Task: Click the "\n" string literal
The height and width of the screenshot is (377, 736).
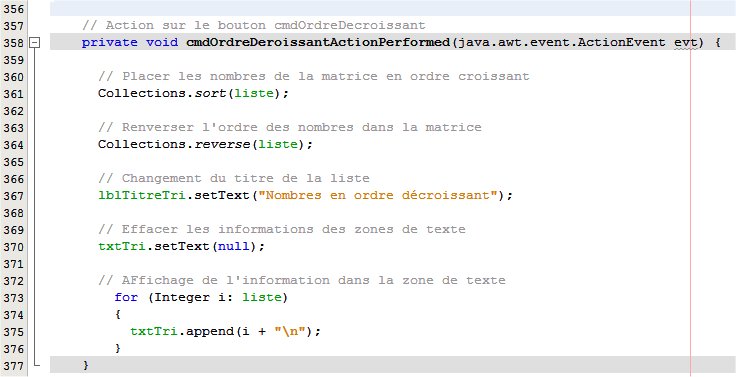Action: tap(291, 331)
